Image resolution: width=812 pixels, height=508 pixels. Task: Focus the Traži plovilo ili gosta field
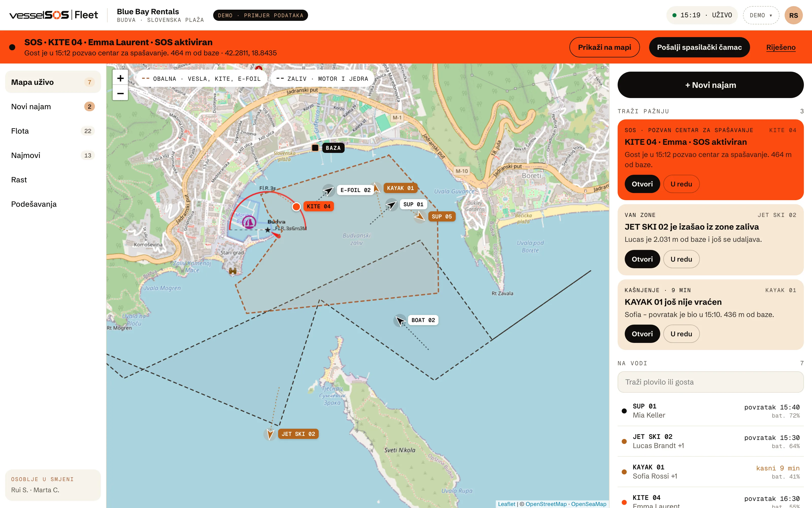tap(710, 382)
